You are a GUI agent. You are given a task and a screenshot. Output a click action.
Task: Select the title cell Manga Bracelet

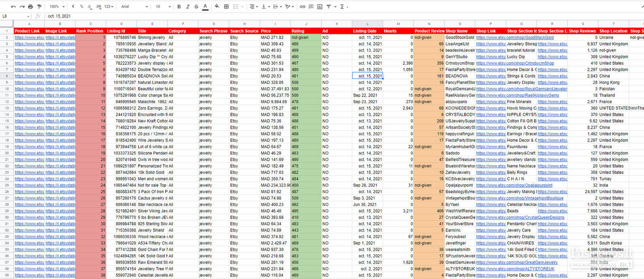point(152,50)
